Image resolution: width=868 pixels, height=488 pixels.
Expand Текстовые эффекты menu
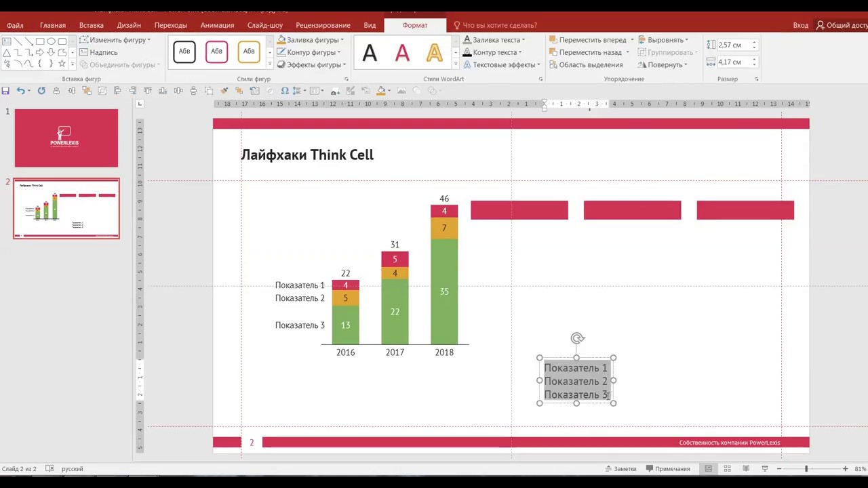tap(502, 65)
